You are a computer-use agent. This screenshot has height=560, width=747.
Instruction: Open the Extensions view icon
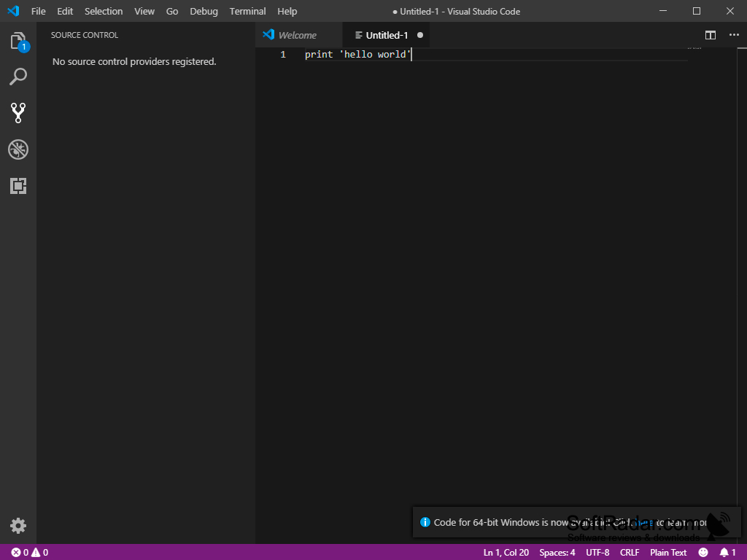coord(18,186)
